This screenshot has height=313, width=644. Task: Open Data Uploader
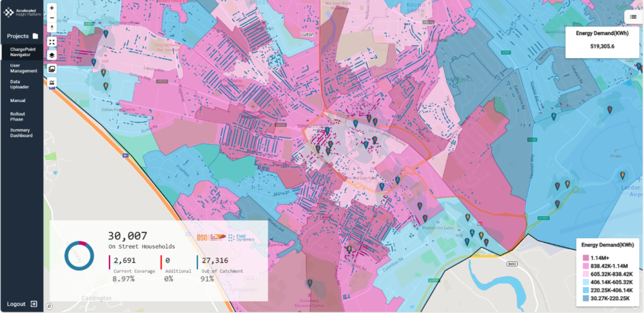[x=19, y=84]
